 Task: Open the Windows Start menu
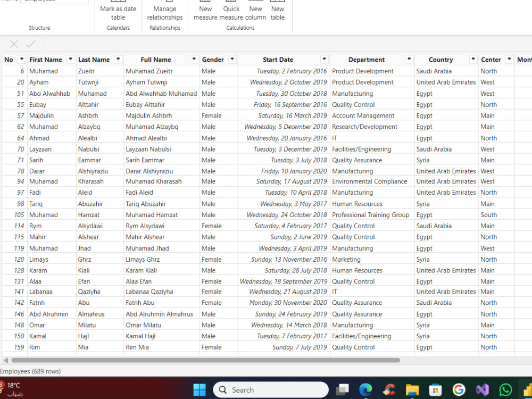[x=199, y=390]
